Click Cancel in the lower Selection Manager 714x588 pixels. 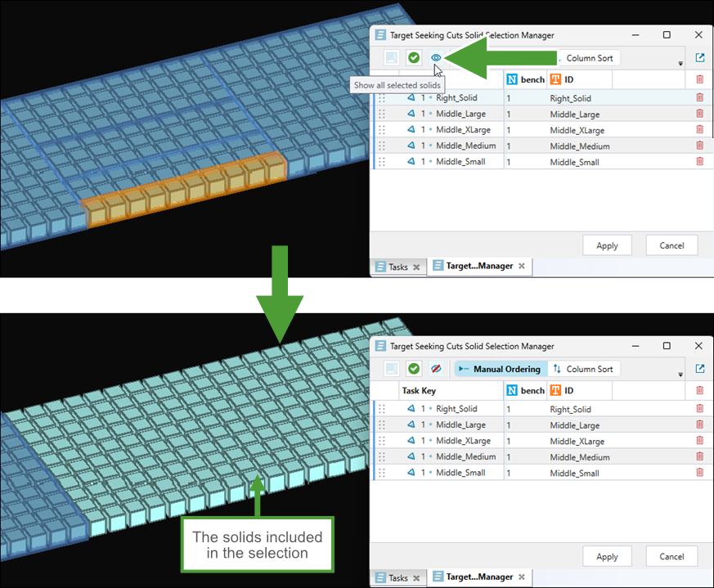[x=671, y=557]
